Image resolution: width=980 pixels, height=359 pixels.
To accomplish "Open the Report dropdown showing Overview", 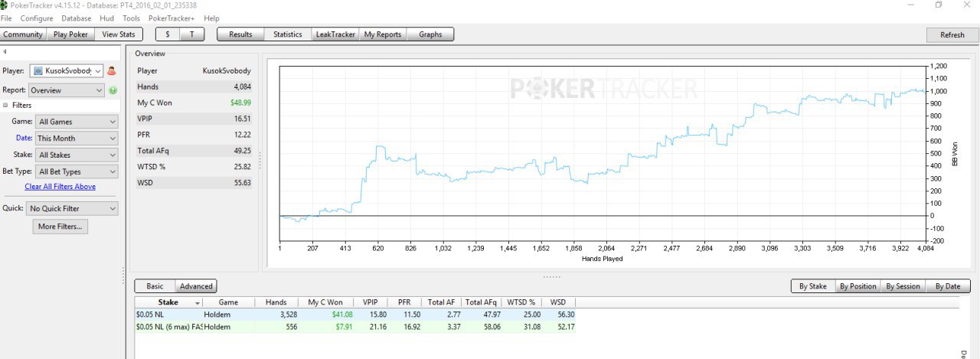I will point(66,90).
